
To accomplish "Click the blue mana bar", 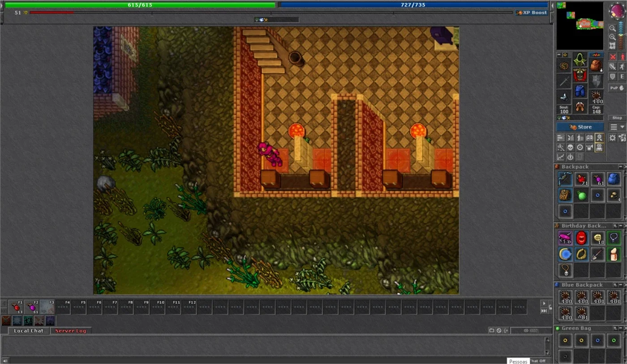I will (x=413, y=5).
